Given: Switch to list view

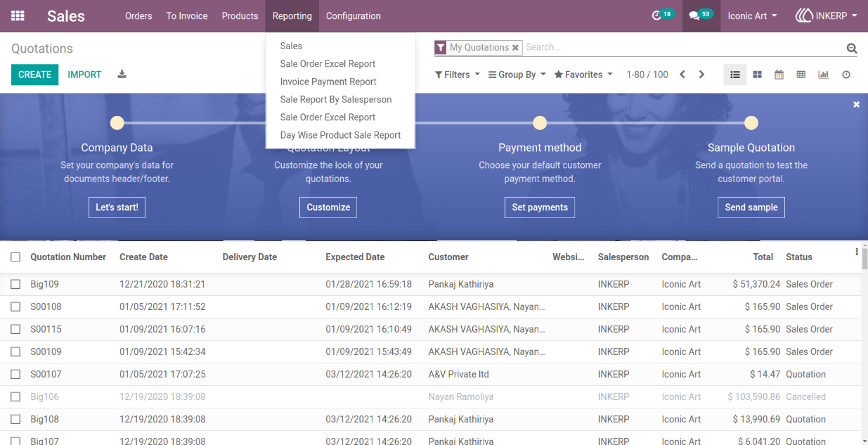Looking at the screenshot, I should [x=735, y=75].
